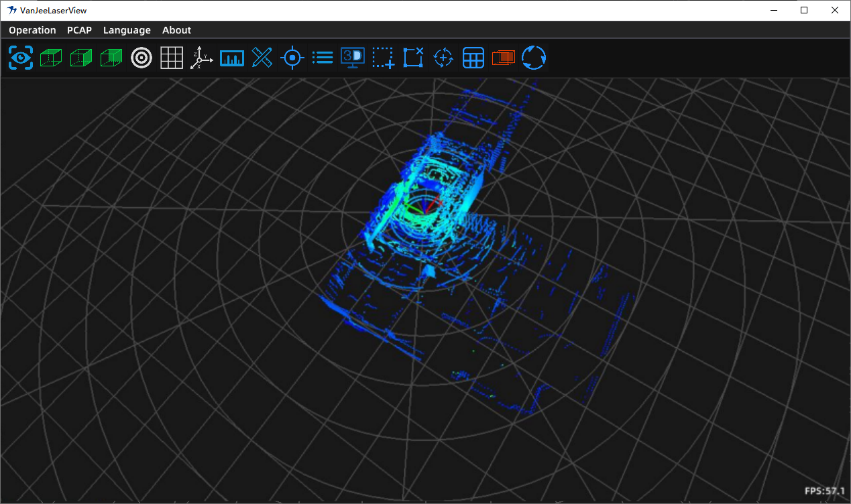Toggle the square grid icon
Image resolution: width=851 pixels, height=504 pixels.
coord(172,58)
